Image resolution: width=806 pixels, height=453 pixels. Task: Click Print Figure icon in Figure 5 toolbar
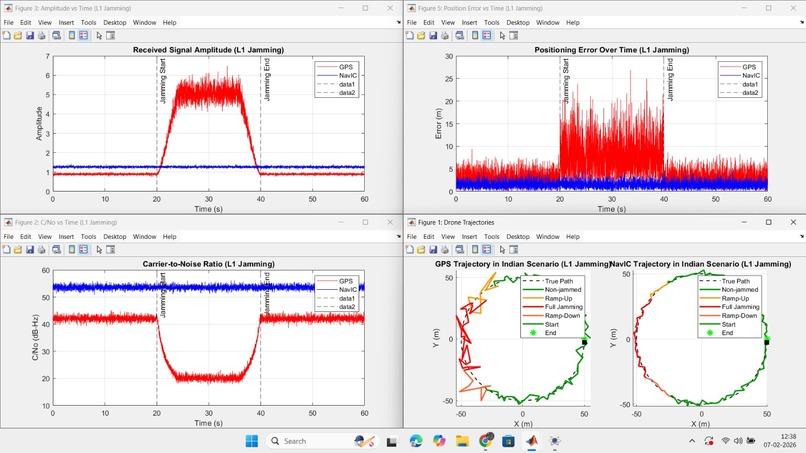pyautogui.click(x=445, y=35)
